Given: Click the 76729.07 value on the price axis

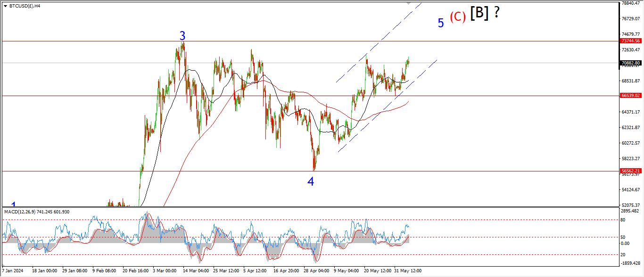Looking at the screenshot, I should pyautogui.click(x=630, y=19).
